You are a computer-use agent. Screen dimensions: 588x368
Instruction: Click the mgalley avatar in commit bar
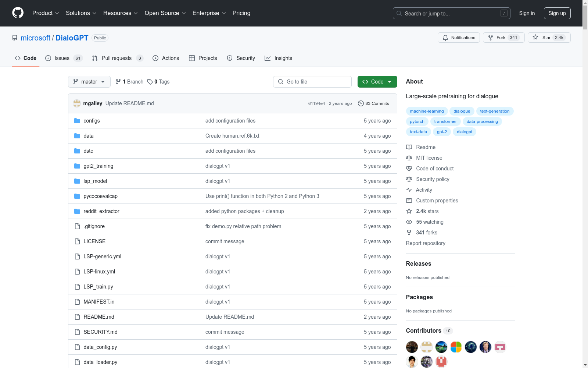coord(77,103)
